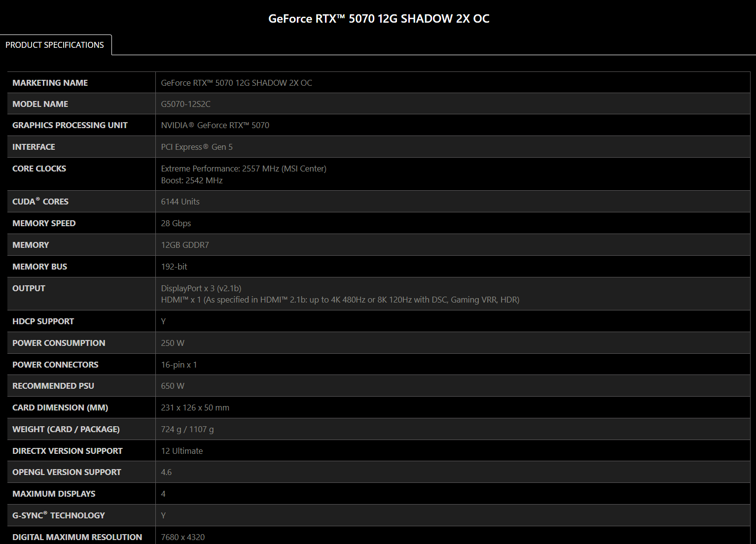
Task: Select the Output label
Action: (x=29, y=288)
